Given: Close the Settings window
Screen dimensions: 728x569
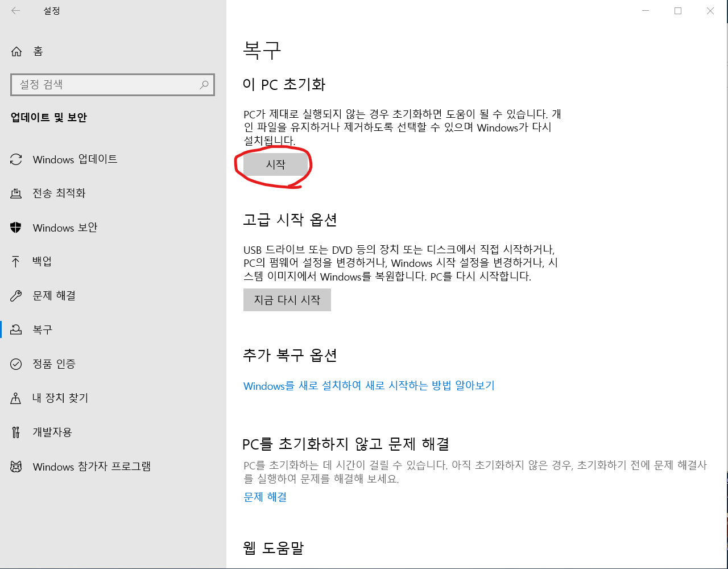Looking at the screenshot, I should coord(710,11).
